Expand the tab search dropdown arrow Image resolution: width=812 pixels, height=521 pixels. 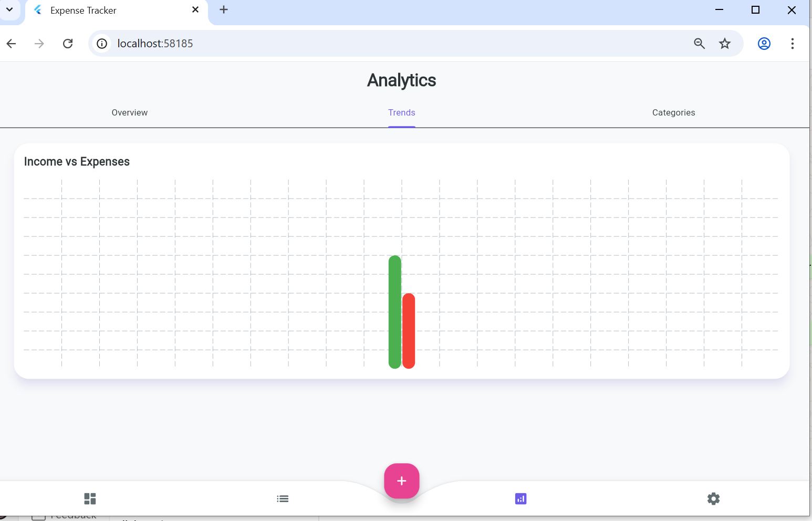(9, 9)
